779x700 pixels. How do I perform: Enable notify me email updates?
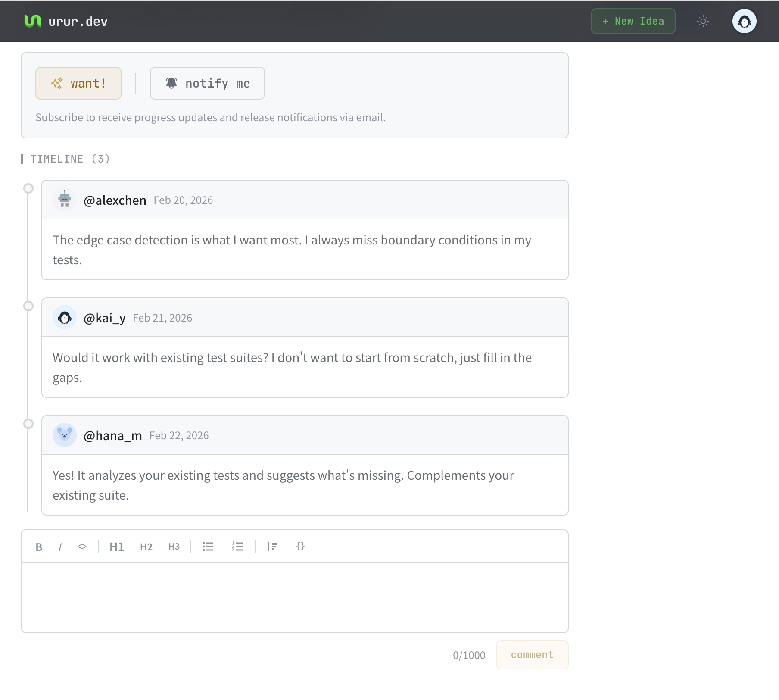(x=207, y=83)
